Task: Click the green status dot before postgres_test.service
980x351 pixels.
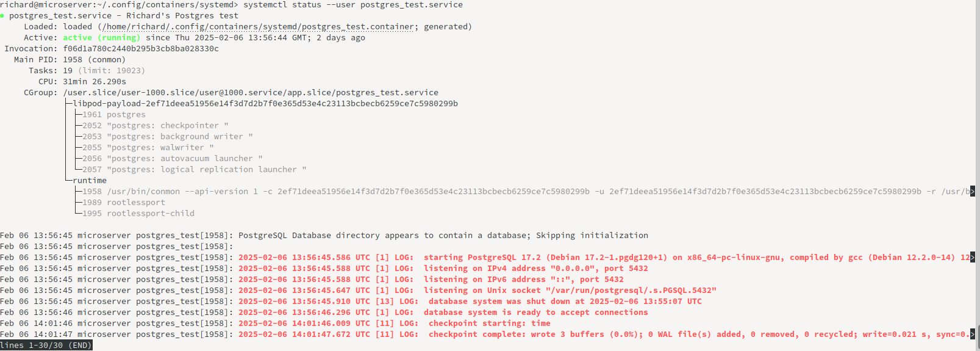Action: (x=2, y=16)
